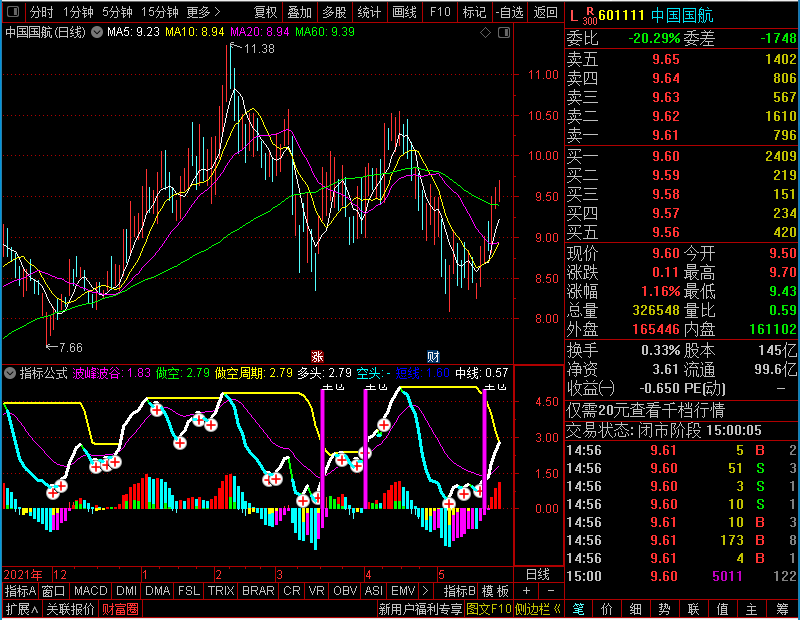The image size is (800, 620).
Task: Remove an indicator pane with − button
Action: [x=551, y=591]
